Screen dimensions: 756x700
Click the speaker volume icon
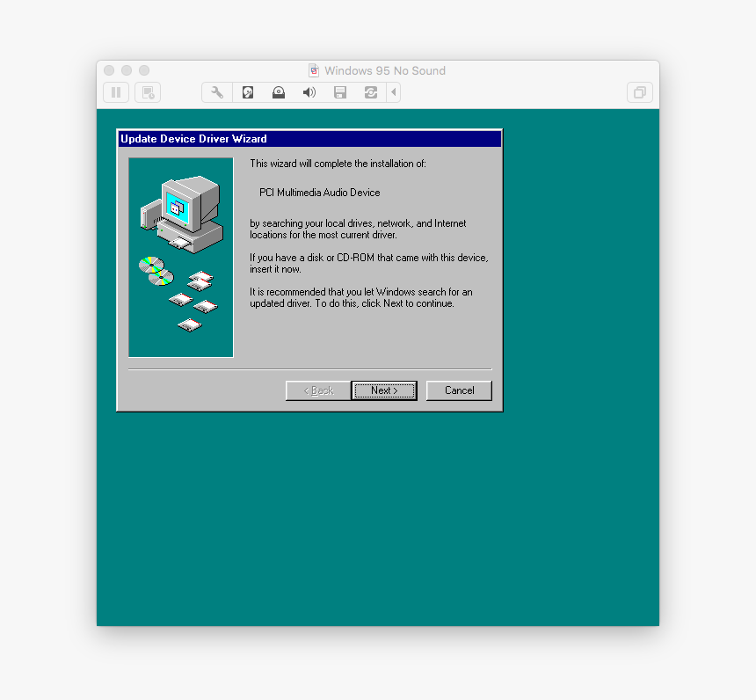coord(309,92)
